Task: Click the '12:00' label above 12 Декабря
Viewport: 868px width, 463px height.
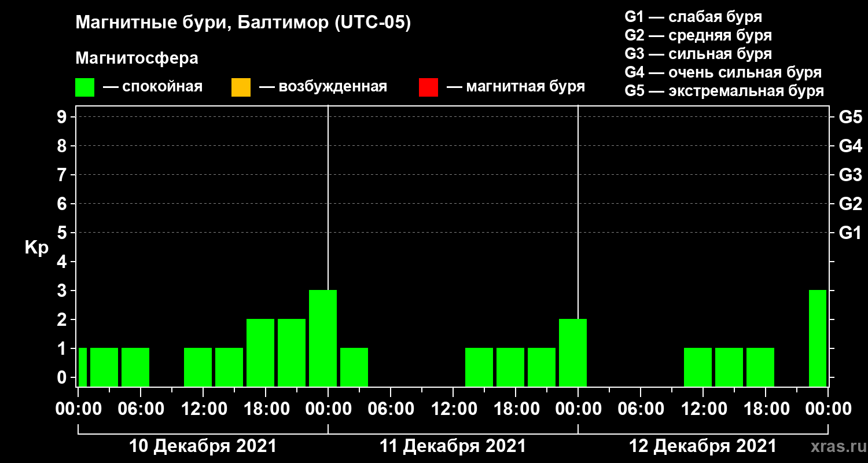Action: coord(703,409)
